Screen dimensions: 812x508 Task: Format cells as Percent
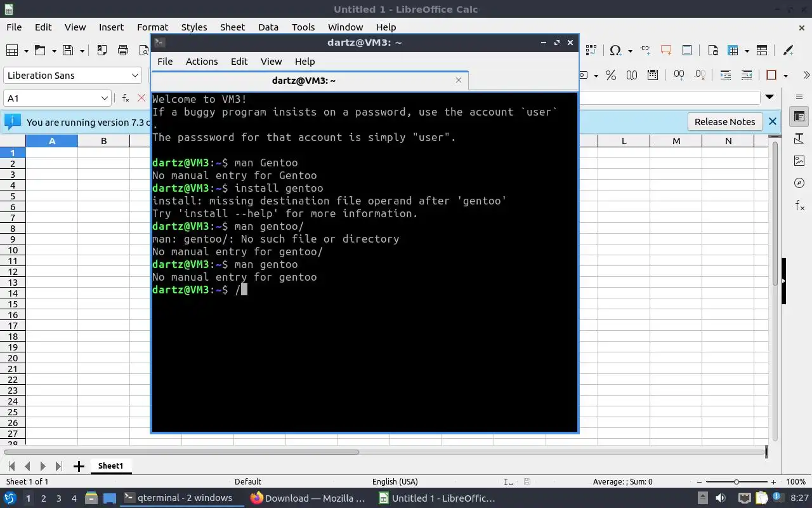[611, 75]
